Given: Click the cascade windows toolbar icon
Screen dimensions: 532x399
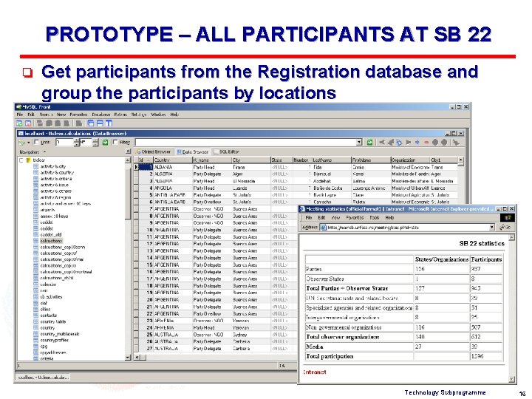Looking at the screenshot, I should 91,123.
